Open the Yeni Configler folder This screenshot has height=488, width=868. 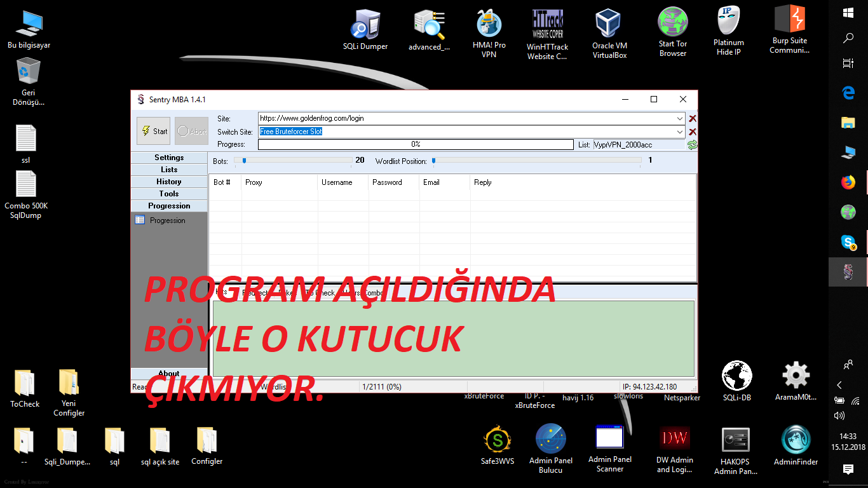69,393
